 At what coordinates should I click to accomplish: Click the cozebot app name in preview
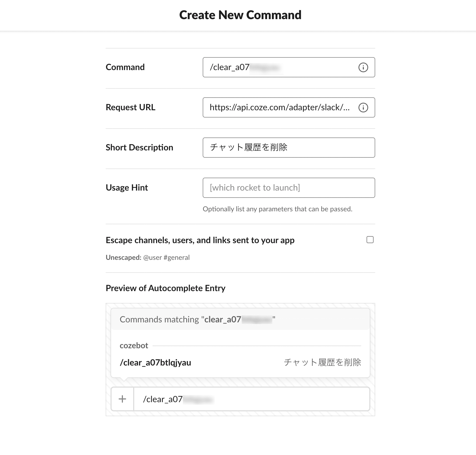[134, 346]
